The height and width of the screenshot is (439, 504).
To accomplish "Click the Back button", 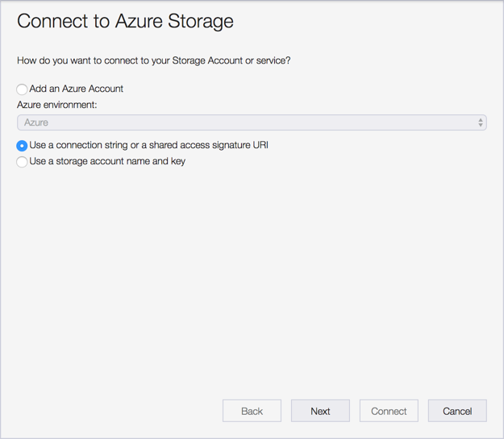I will (x=252, y=411).
